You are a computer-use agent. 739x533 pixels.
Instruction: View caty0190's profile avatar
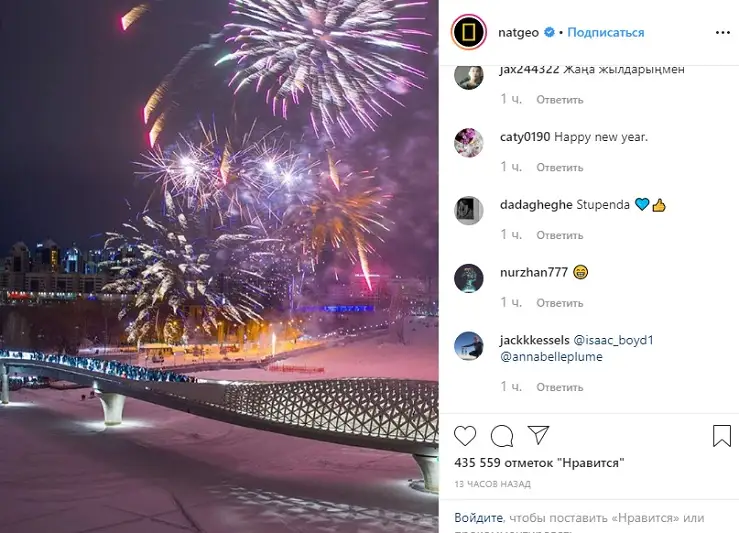pos(469,142)
